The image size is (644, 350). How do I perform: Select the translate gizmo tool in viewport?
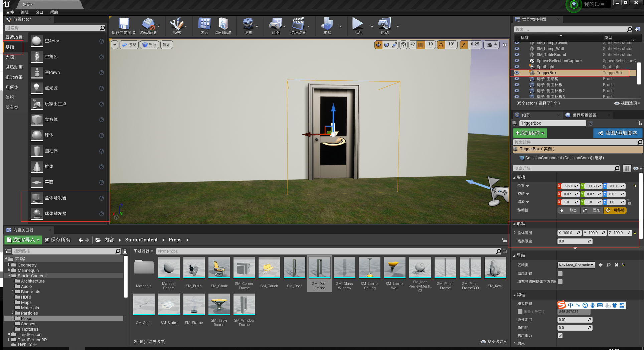(378, 44)
